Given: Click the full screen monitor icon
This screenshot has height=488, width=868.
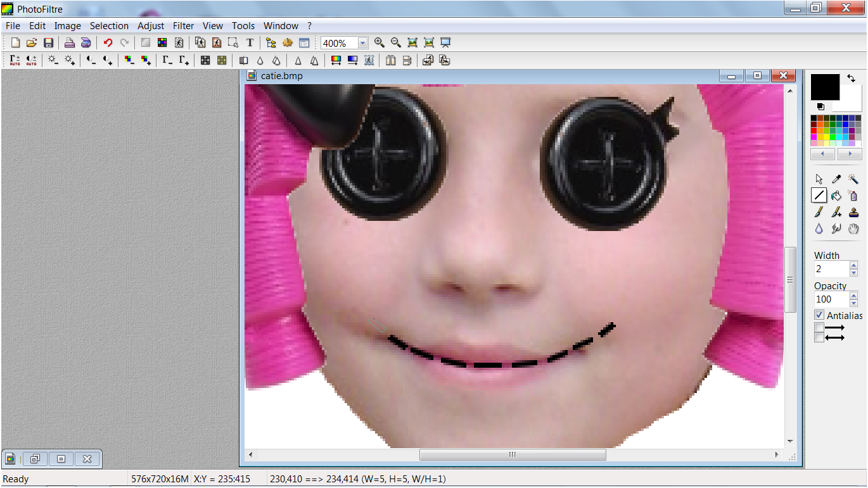Looking at the screenshot, I should [x=445, y=42].
